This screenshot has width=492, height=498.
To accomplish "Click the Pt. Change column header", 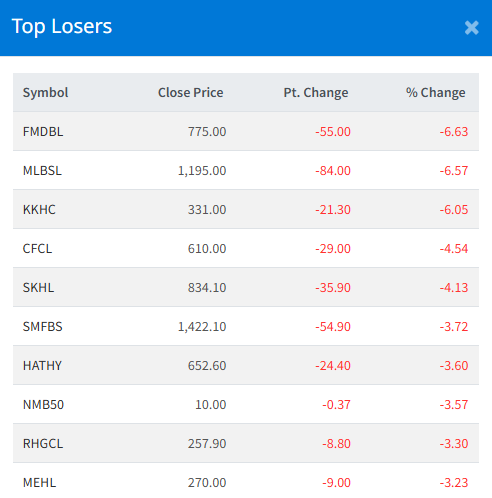I will [x=316, y=92].
